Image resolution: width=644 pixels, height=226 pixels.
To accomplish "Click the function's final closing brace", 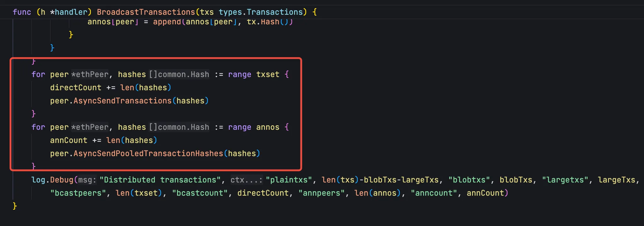I will click(14, 206).
